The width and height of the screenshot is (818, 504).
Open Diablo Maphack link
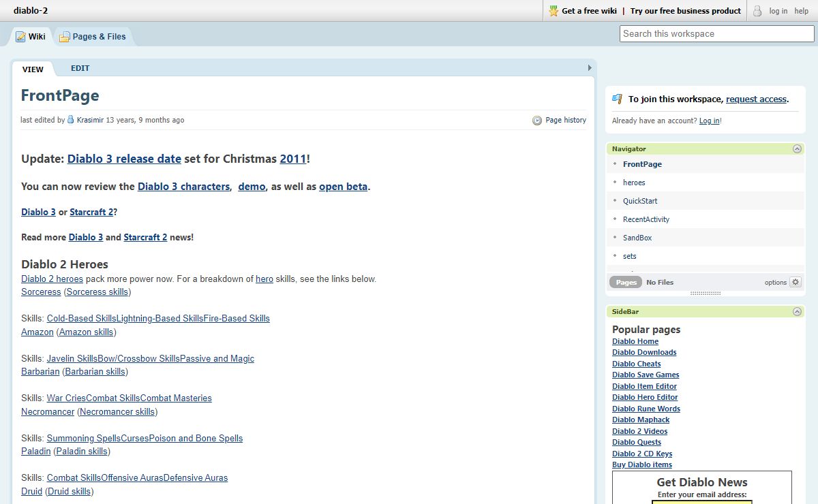pos(641,420)
